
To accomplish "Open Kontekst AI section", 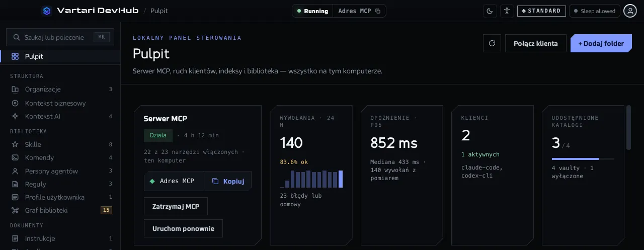I will (x=60, y=116).
